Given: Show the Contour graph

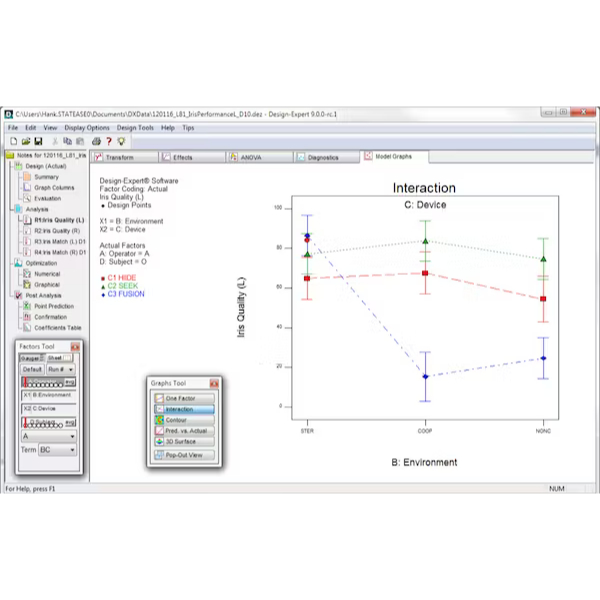Looking at the screenshot, I should pos(184,420).
